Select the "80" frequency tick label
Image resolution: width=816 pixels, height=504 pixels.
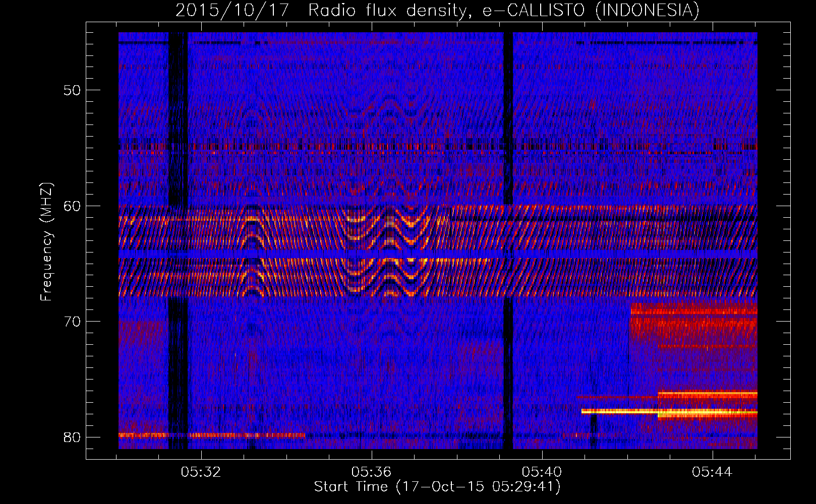point(72,437)
